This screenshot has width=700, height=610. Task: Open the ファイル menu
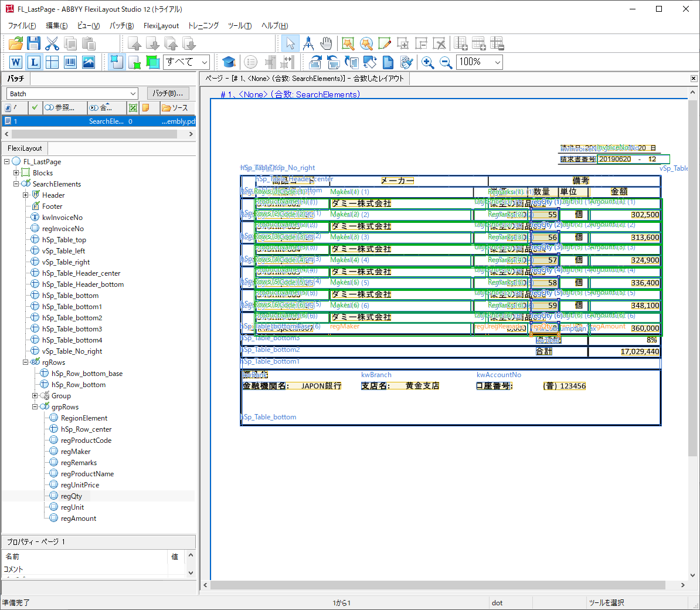point(22,26)
